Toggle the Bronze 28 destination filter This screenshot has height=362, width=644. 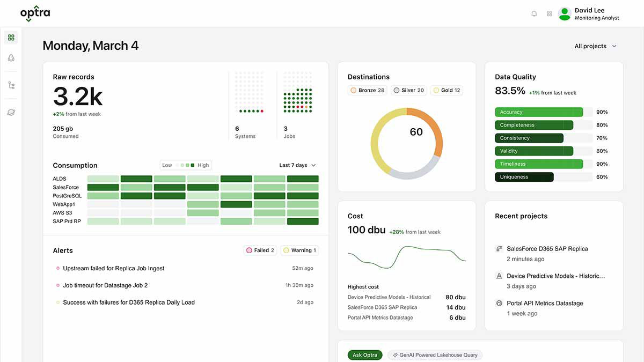(x=367, y=90)
